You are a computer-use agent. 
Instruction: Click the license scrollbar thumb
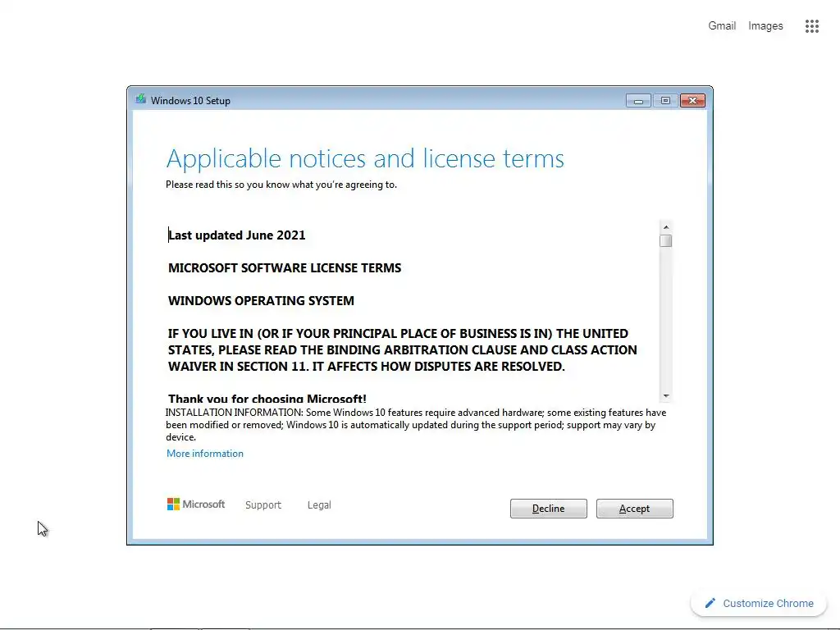click(x=666, y=240)
